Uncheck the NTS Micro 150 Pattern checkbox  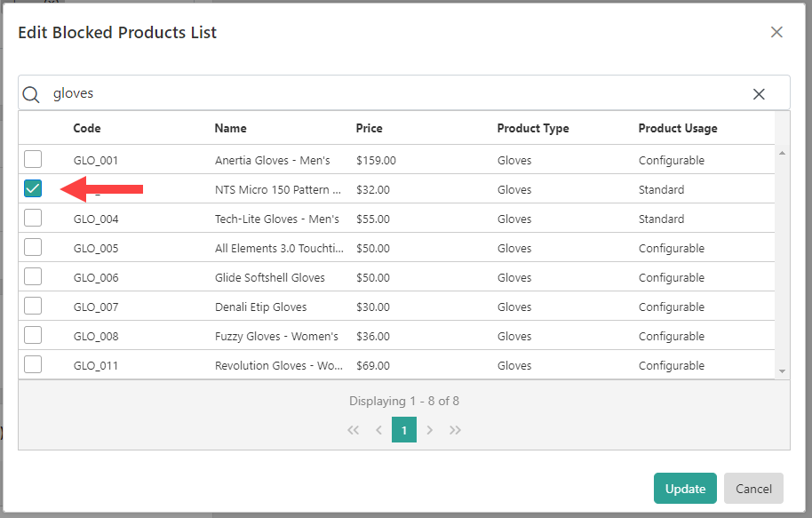pos(33,188)
